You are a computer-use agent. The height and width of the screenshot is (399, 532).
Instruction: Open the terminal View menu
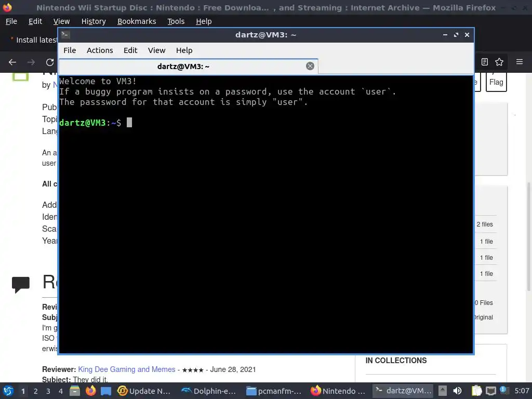coord(156,50)
